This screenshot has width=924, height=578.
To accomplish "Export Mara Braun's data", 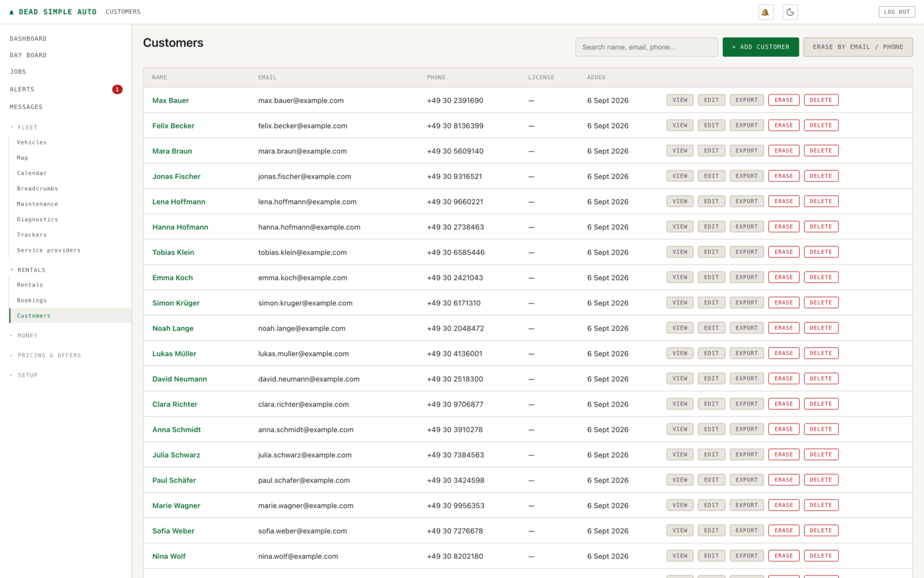I will (x=746, y=151).
